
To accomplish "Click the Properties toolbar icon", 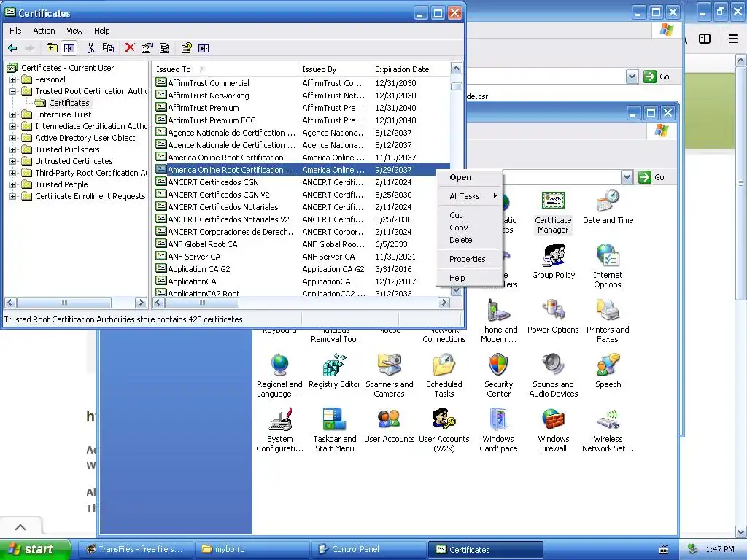I will coord(147,48).
